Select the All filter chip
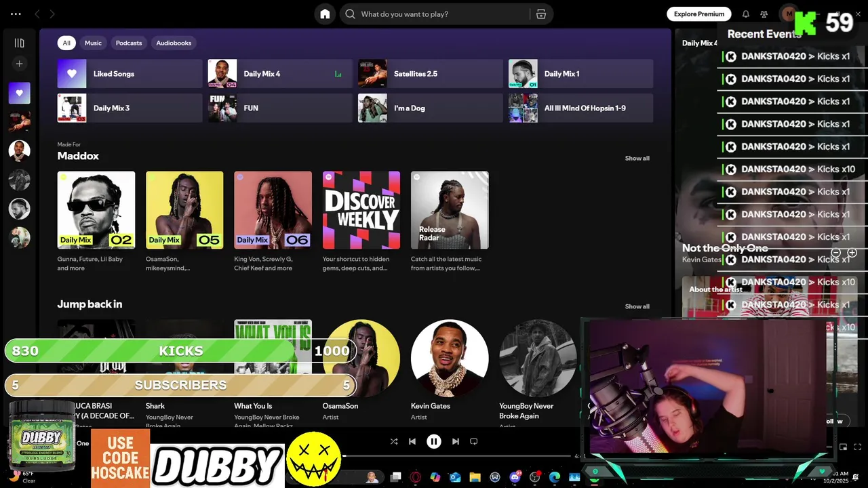 [x=66, y=43]
